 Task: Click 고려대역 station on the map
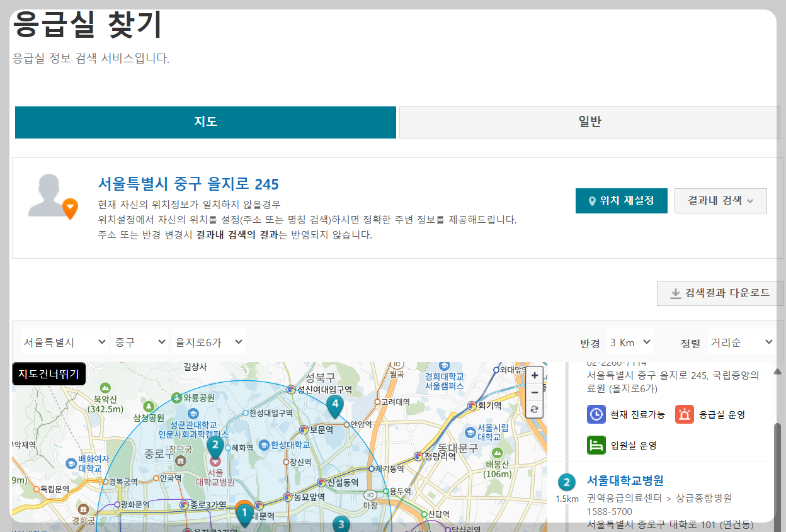coord(392,402)
